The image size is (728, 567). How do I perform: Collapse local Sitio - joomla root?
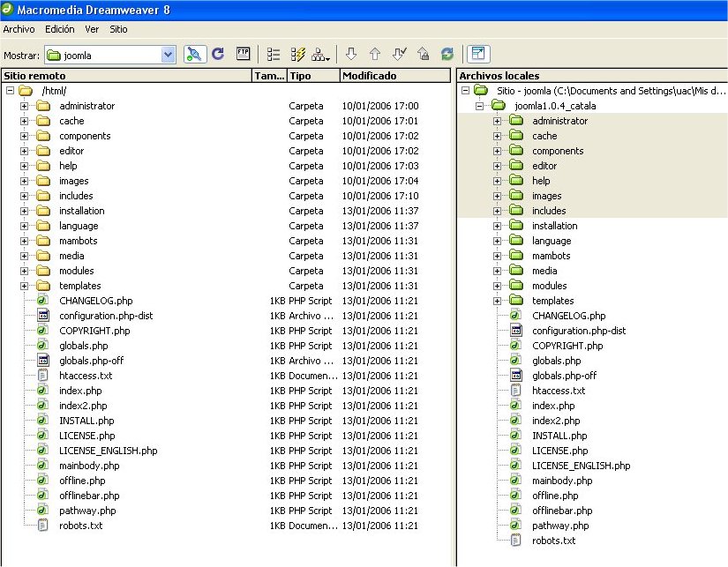tap(465, 91)
